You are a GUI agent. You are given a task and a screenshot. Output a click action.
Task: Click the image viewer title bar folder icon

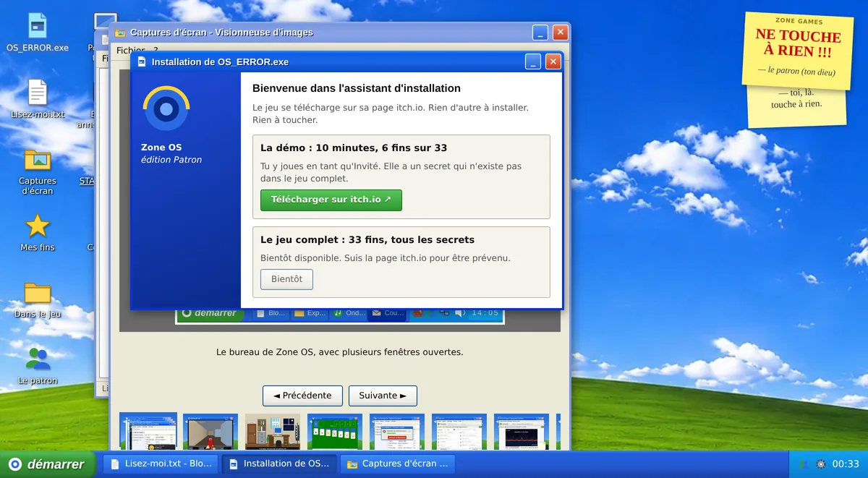(x=120, y=33)
